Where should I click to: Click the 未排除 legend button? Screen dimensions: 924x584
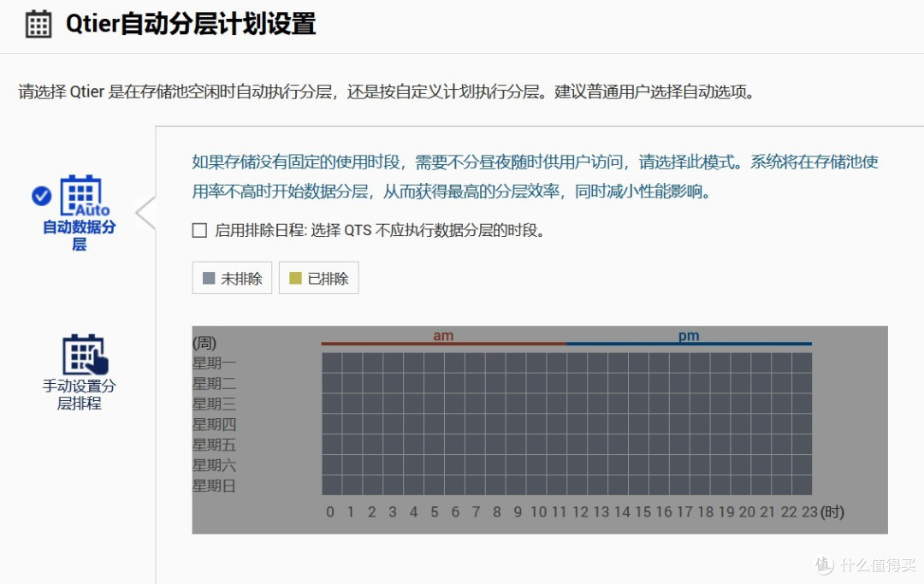[x=232, y=278]
